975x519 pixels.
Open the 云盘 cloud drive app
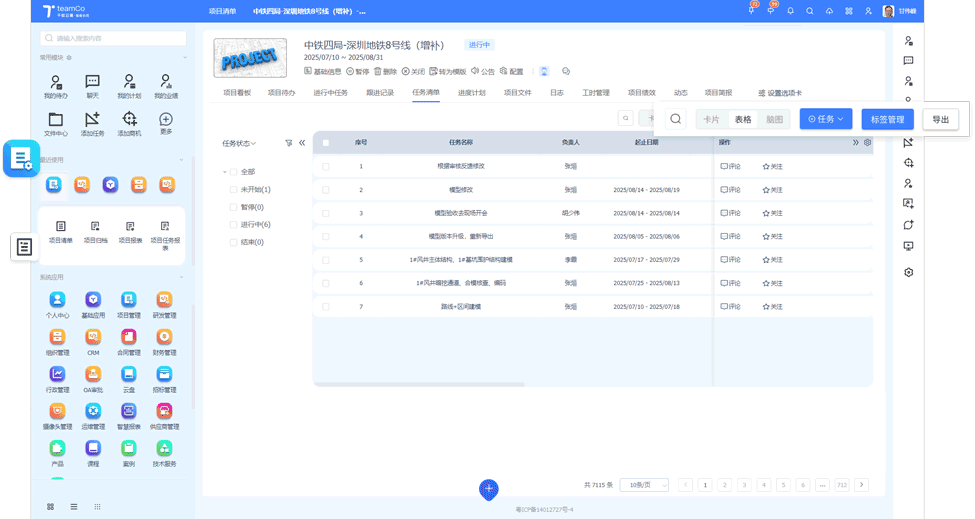click(x=129, y=375)
